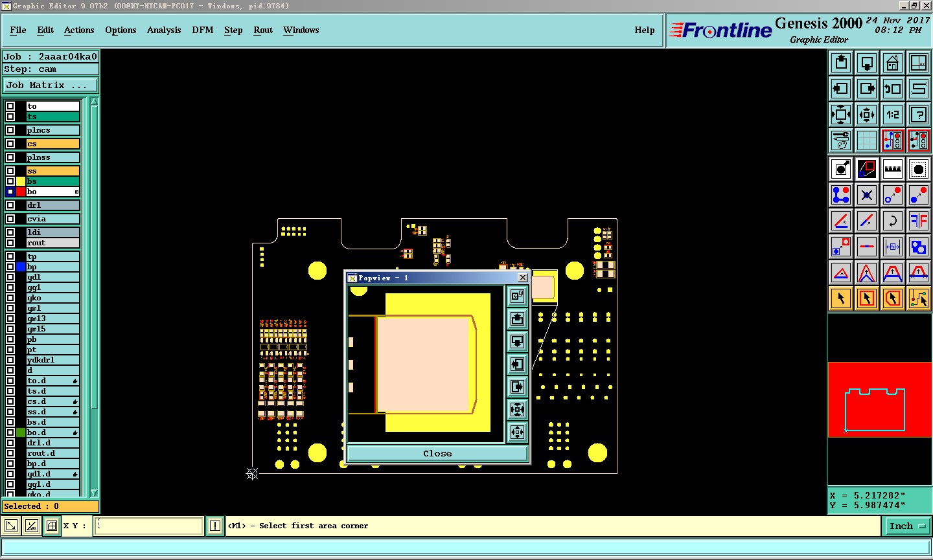Toggle checkbox for layer ts
The height and width of the screenshot is (560, 933).
10,117
